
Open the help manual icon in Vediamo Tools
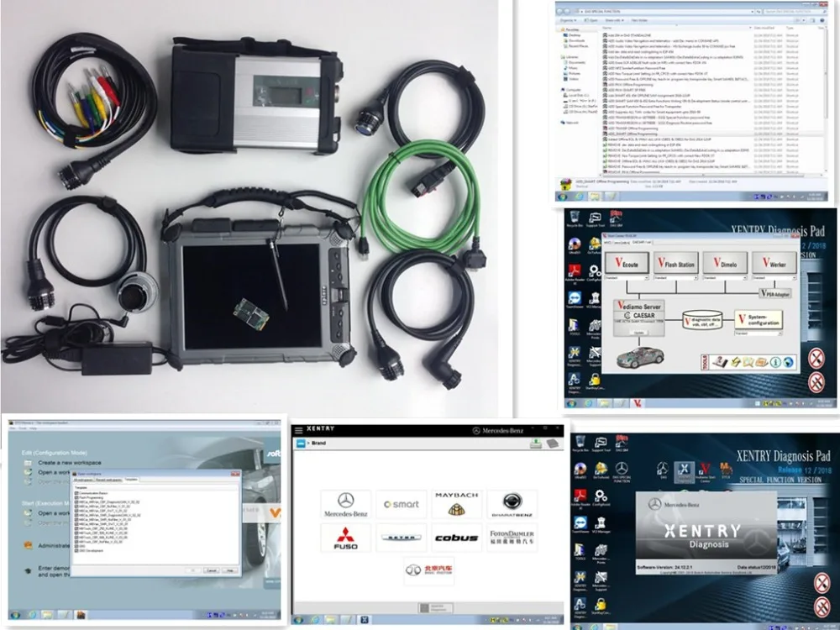721,362
